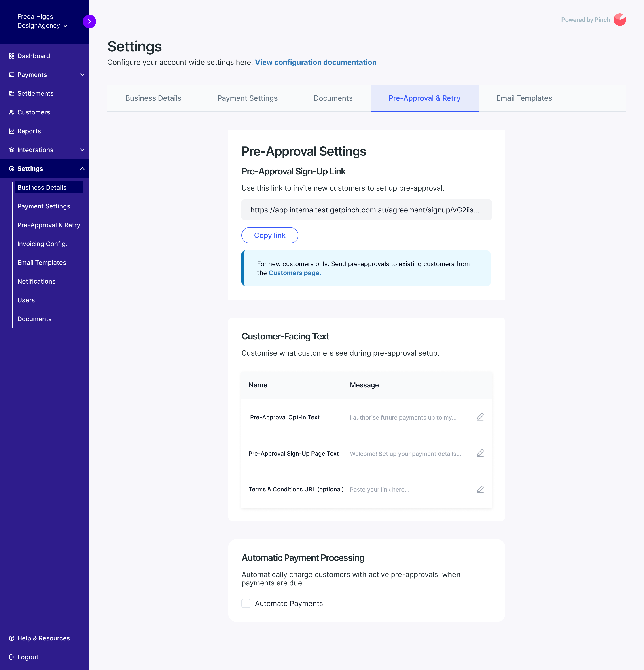This screenshot has width=644, height=670.
Task: Click the Settlements icon in the sidebar
Action: click(11, 93)
